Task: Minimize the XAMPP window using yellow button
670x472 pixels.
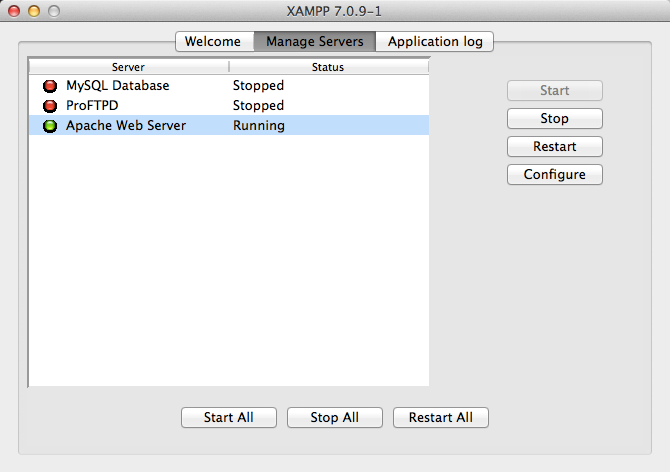Action: tap(34, 11)
